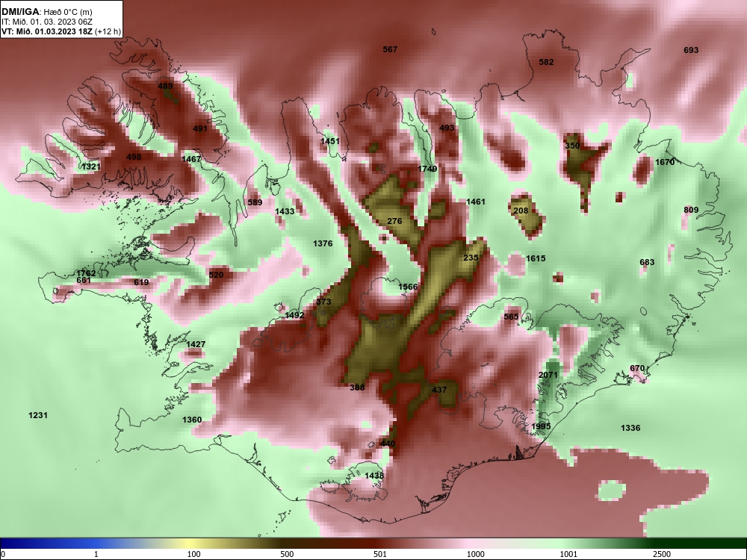Click the map value 582
This screenshot has width=747, height=560.
(x=547, y=62)
